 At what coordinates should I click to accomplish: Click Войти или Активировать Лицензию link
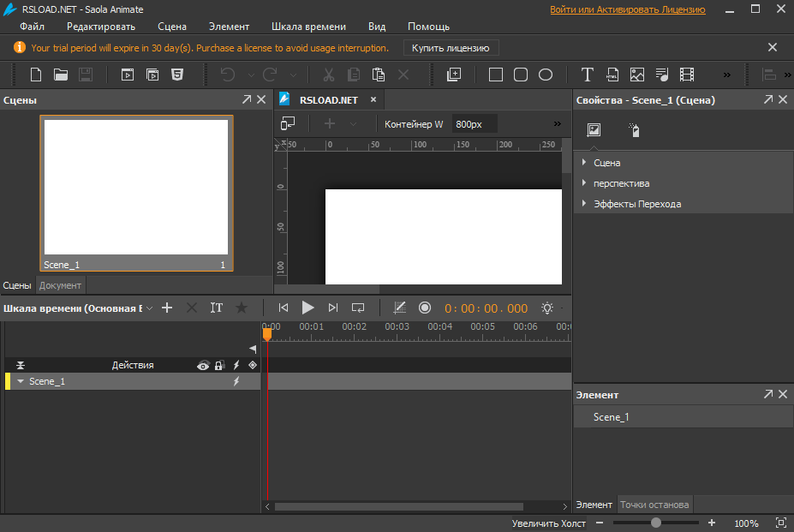pyautogui.click(x=627, y=9)
